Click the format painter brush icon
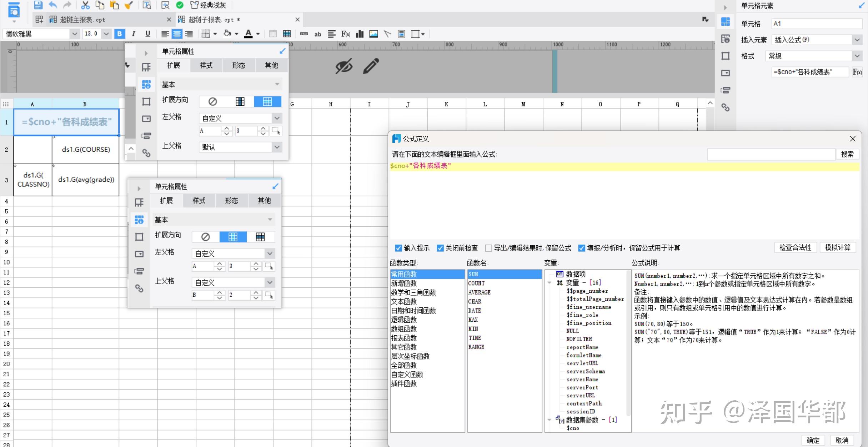This screenshot has height=447, width=868. pos(129,5)
